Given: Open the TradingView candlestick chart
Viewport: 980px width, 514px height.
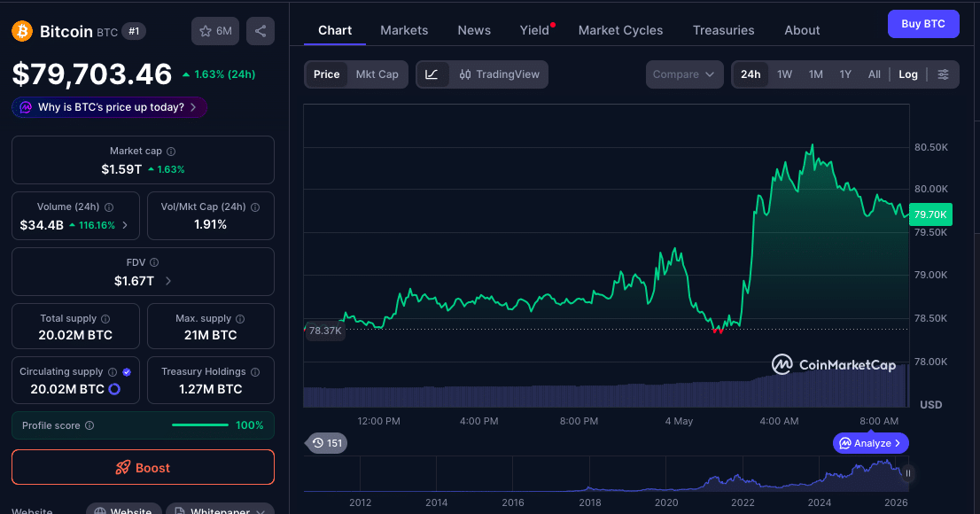Looking at the screenshot, I should tap(499, 74).
